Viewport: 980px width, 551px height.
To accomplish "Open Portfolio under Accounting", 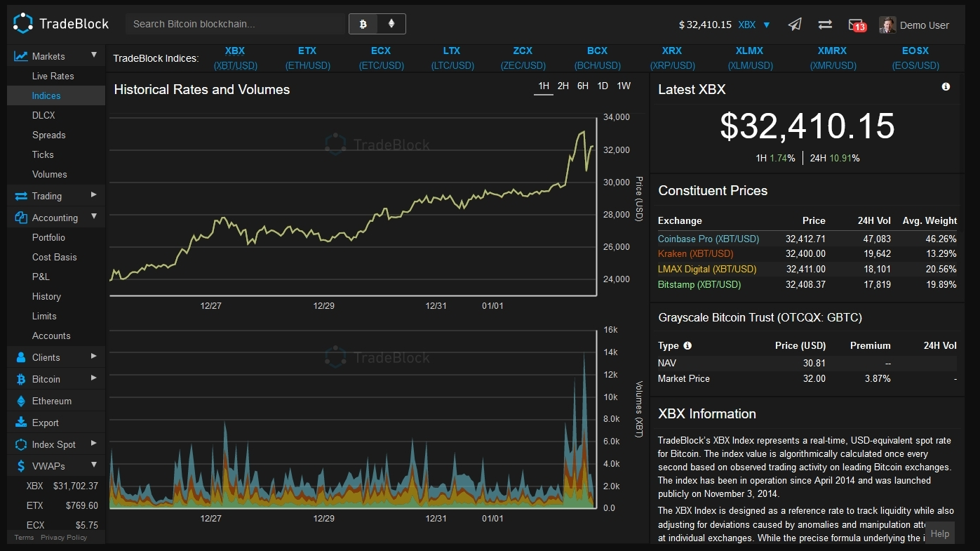I will tap(48, 237).
